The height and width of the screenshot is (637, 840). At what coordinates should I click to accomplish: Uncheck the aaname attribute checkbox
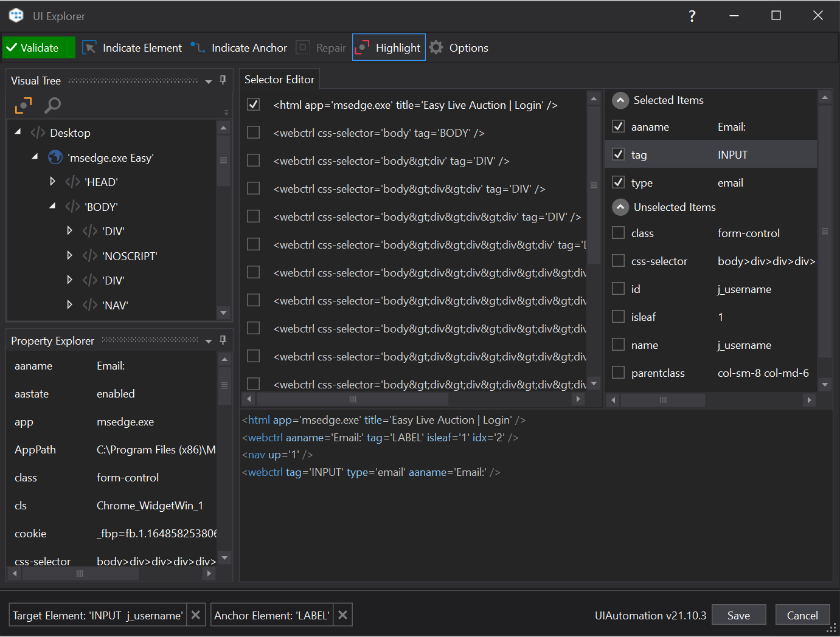click(618, 126)
